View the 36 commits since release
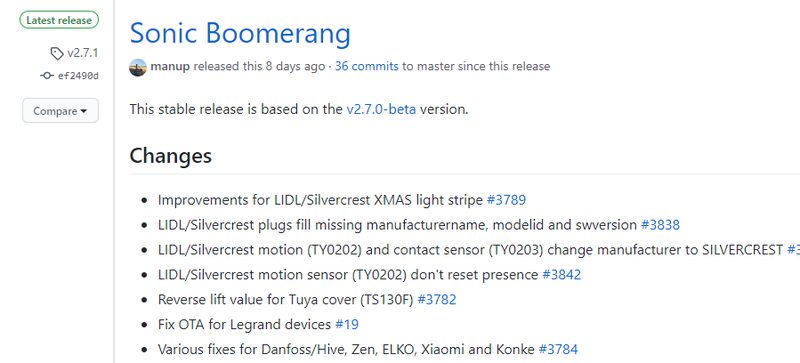The image size is (800, 363). pos(366,66)
